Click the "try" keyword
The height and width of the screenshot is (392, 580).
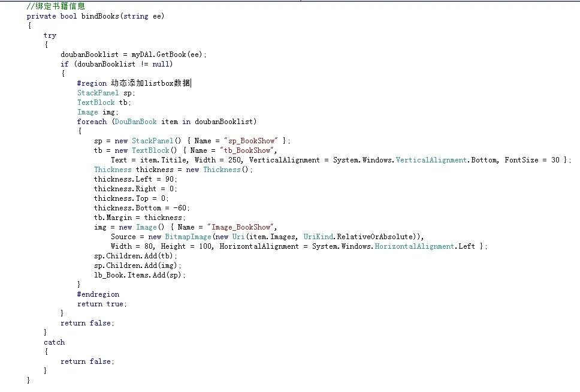(x=50, y=35)
